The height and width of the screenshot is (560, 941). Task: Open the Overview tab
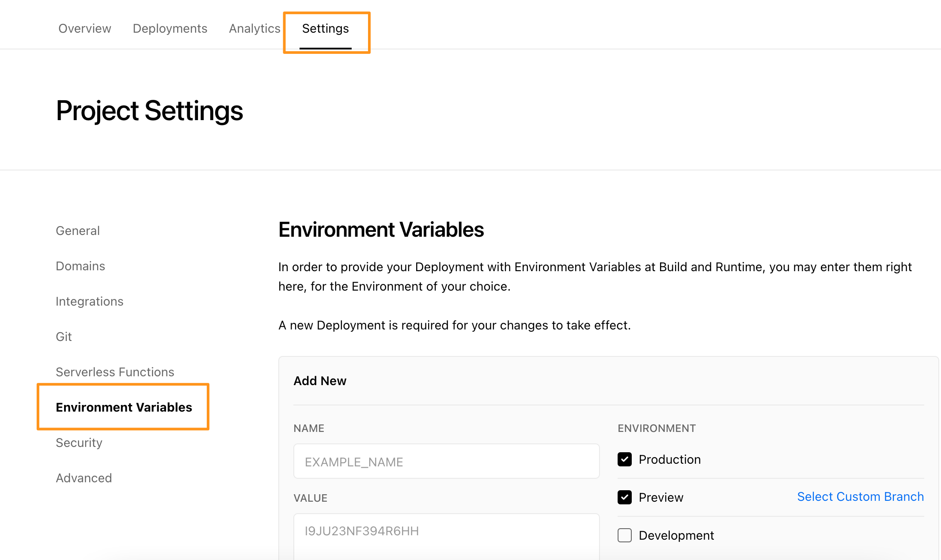point(85,29)
